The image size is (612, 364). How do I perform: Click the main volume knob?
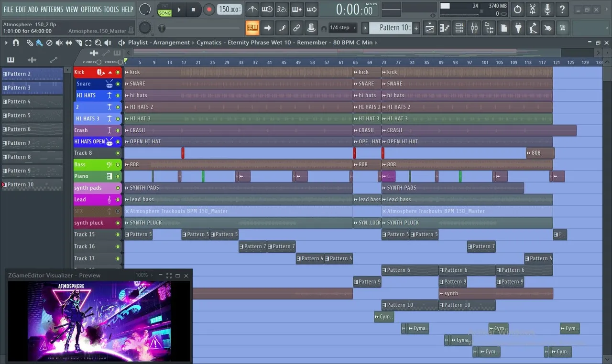click(145, 9)
